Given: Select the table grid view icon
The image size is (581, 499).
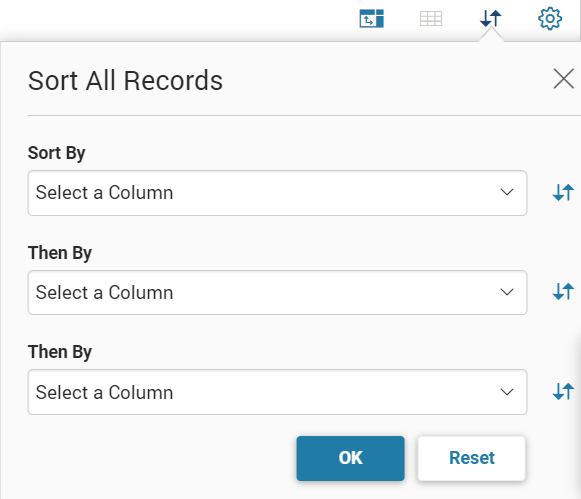Looking at the screenshot, I should [x=431, y=19].
